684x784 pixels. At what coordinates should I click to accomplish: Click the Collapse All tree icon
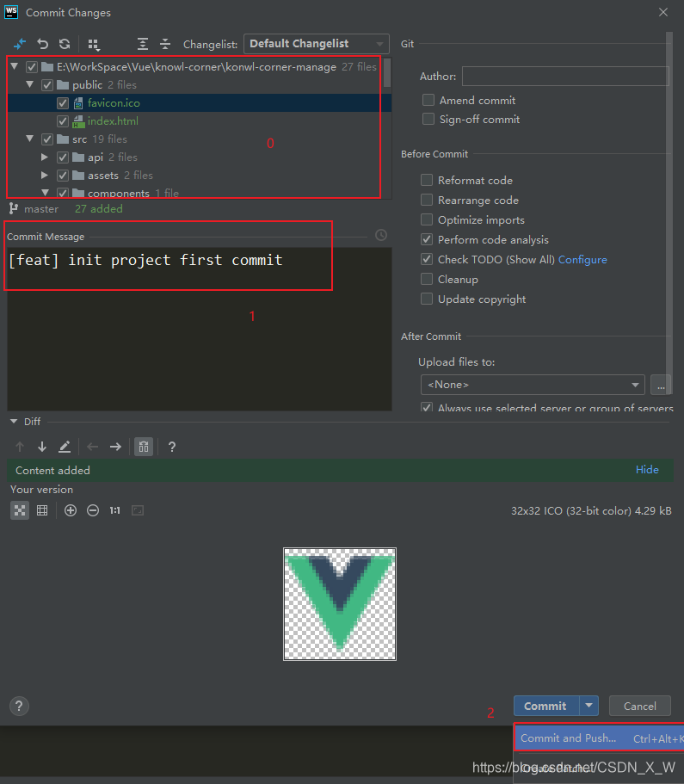(165, 44)
